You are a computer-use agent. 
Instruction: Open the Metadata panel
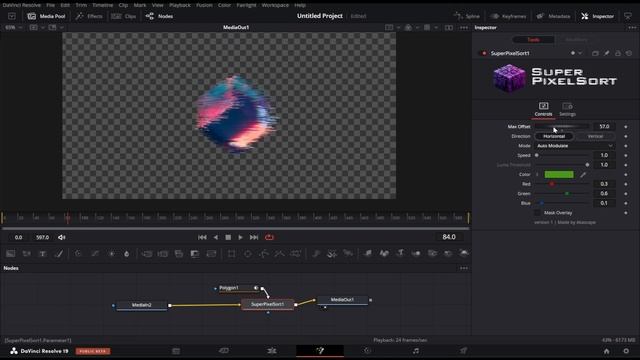(553, 16)
